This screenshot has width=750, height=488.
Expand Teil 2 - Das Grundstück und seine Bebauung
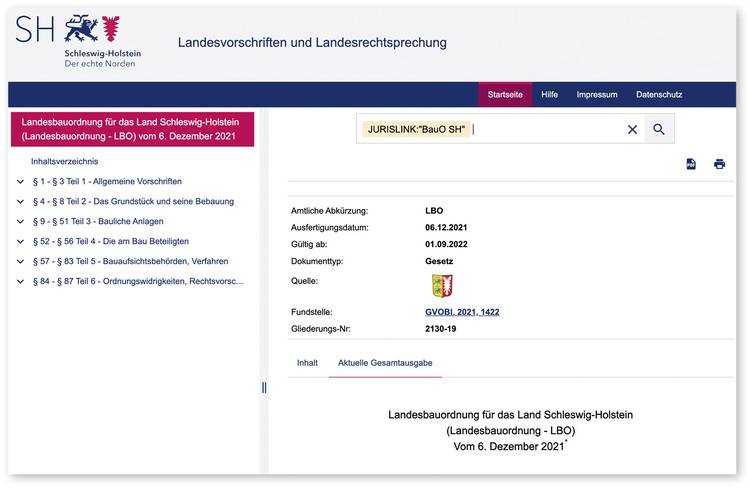tap(20, 202)
